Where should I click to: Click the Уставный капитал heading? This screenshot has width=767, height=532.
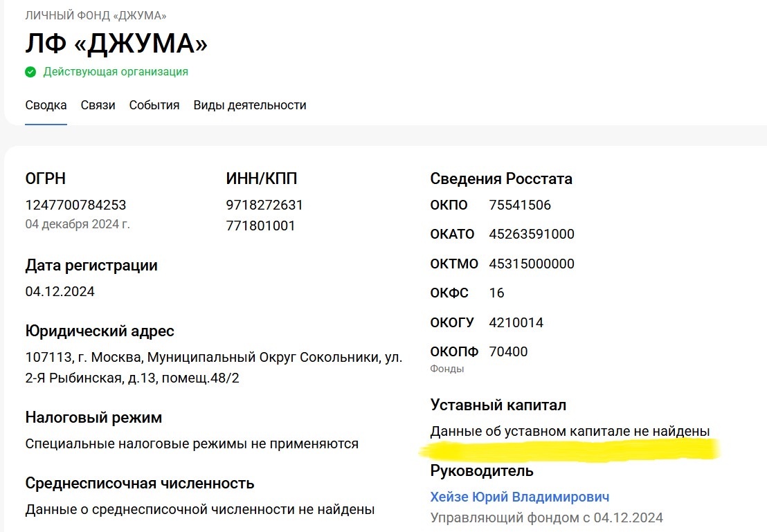click(x=498, y=405)
